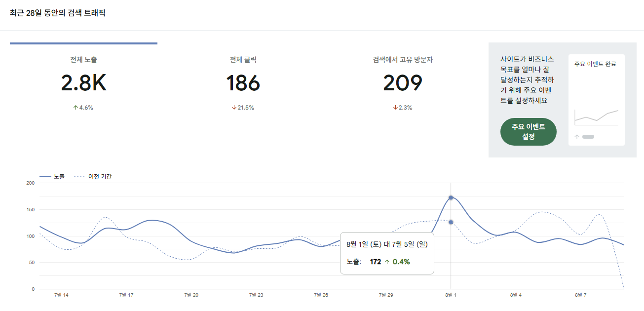The image size is (644, 311).
Task: Click the lower previous-period point at 8월 1
Action: point(451,222)
